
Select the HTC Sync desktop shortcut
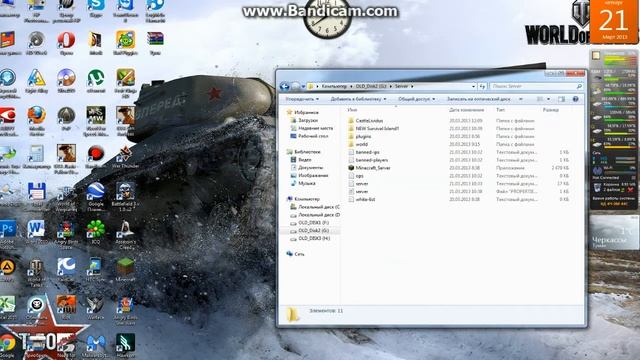pos(96,269)
